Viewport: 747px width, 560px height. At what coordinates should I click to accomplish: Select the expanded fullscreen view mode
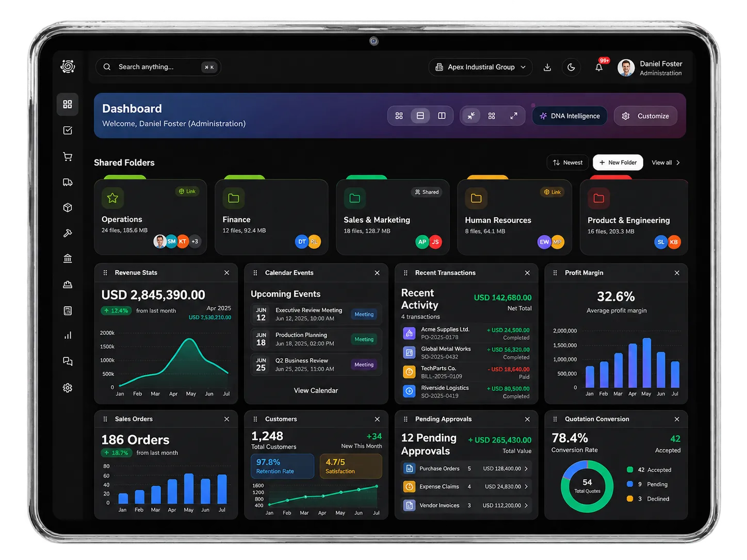tap(514, 116)
